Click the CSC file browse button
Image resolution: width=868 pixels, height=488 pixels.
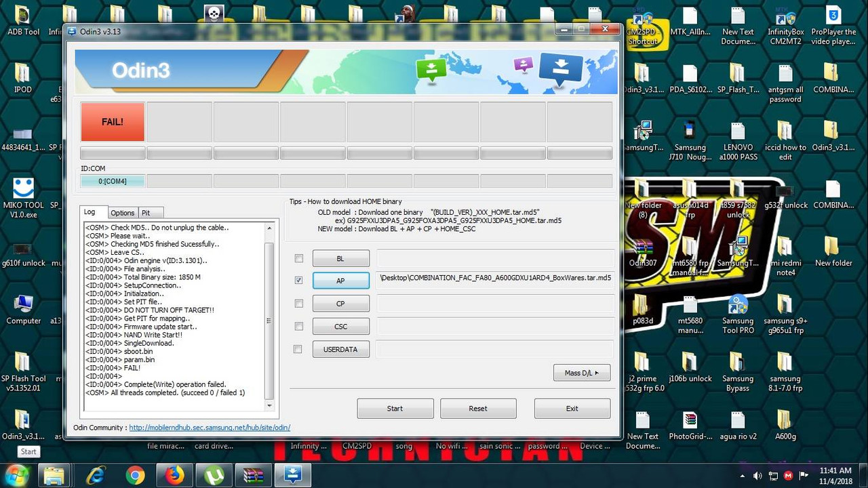[x=341, y=326]
